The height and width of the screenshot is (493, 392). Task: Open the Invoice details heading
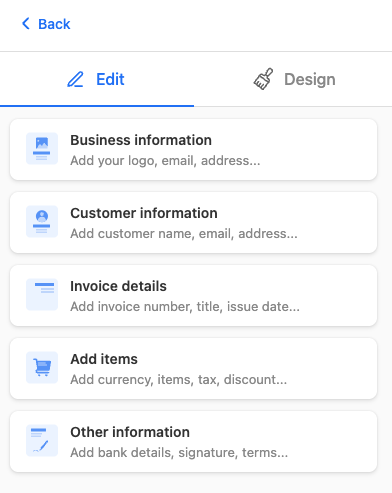(x=118, y=286)
